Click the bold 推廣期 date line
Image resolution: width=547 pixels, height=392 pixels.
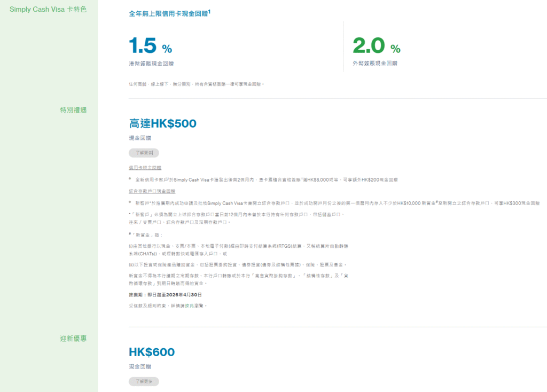click(x=165, y=295)
